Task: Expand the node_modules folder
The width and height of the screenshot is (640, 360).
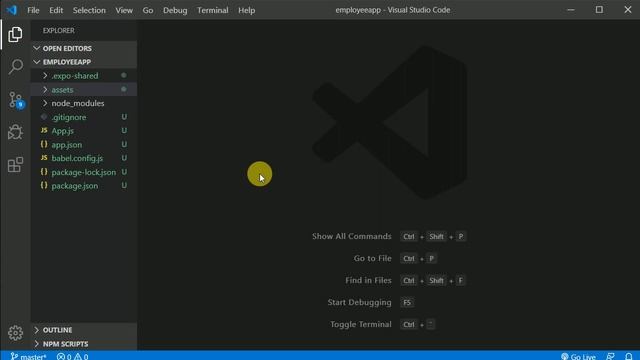Action: pos(45,103)
